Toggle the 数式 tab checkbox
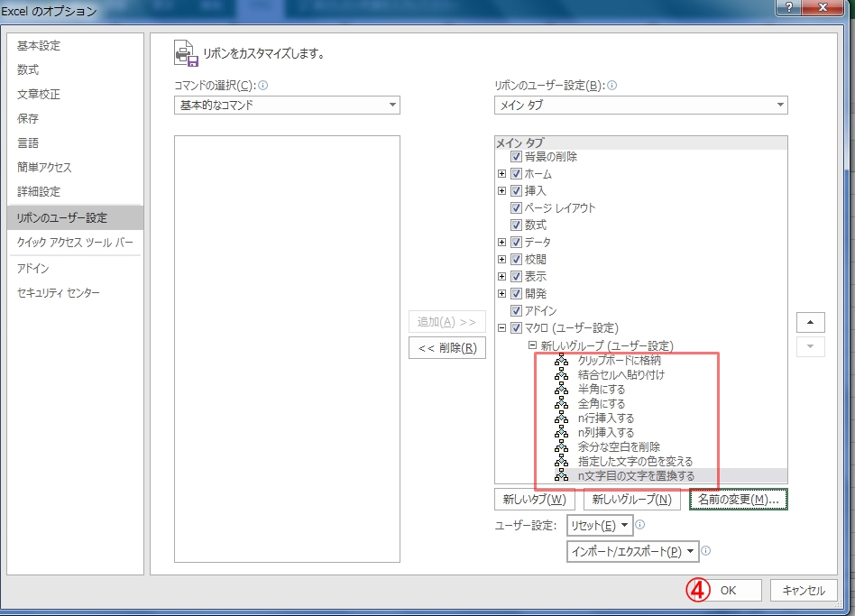 coord(516,225)
